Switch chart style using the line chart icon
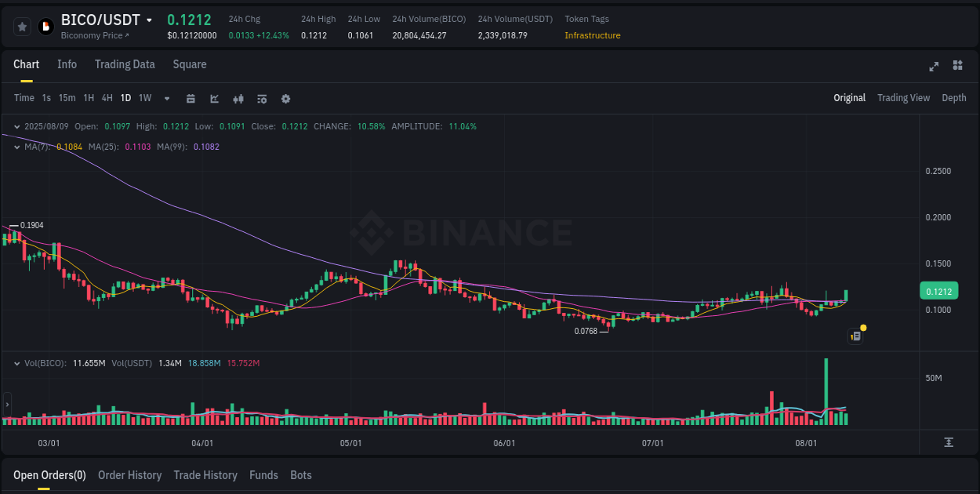 click(214, 98)
